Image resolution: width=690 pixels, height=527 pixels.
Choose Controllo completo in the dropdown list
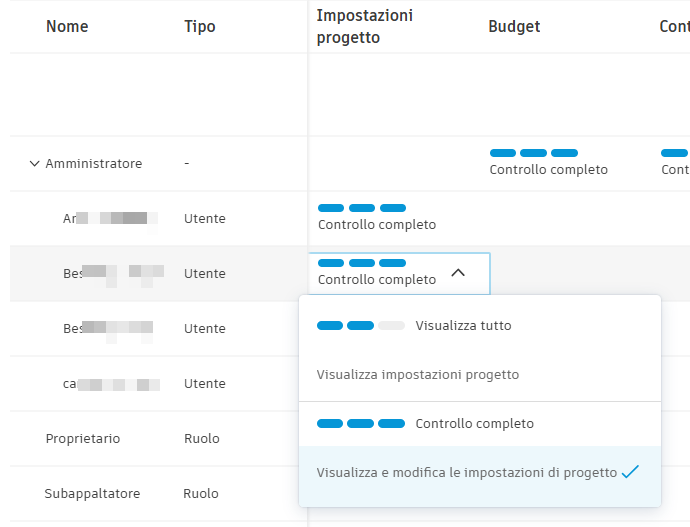click(x=474, y=424)
